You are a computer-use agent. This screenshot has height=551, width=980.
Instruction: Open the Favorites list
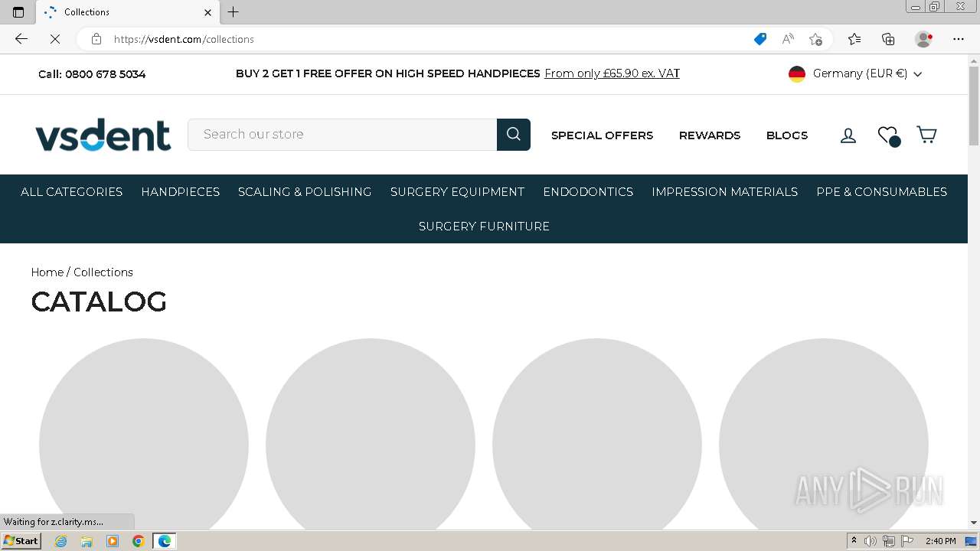click(854, 39)
